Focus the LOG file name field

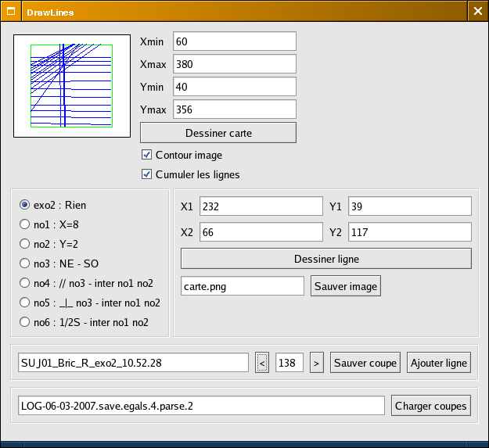pyautogui.click(x=201, y=406)
